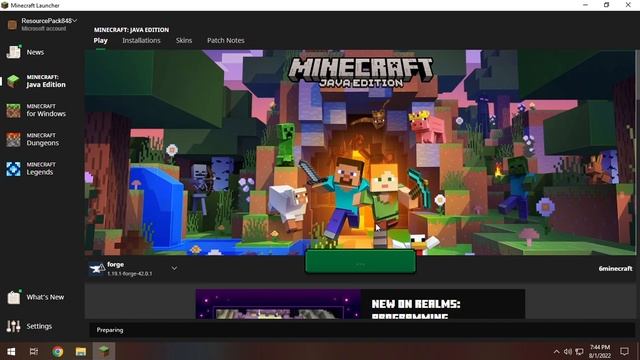Viewport: 640px width, 360px height.
Task: Open the News section icon
Action: [x=13, y=52]
